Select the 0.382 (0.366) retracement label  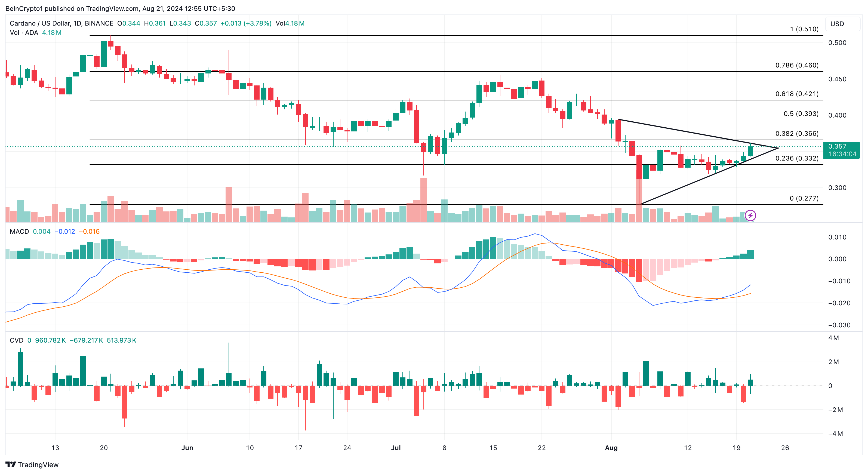[x=796, y=133]
